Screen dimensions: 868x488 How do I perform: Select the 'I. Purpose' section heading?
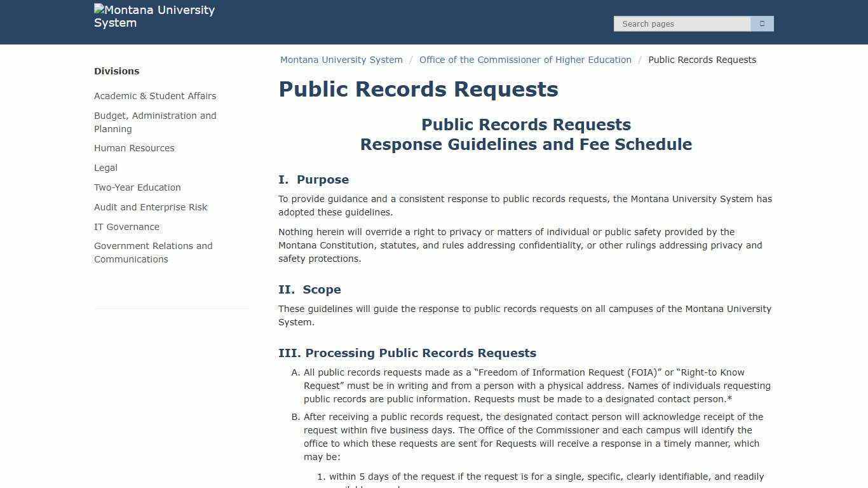[313, 180]
